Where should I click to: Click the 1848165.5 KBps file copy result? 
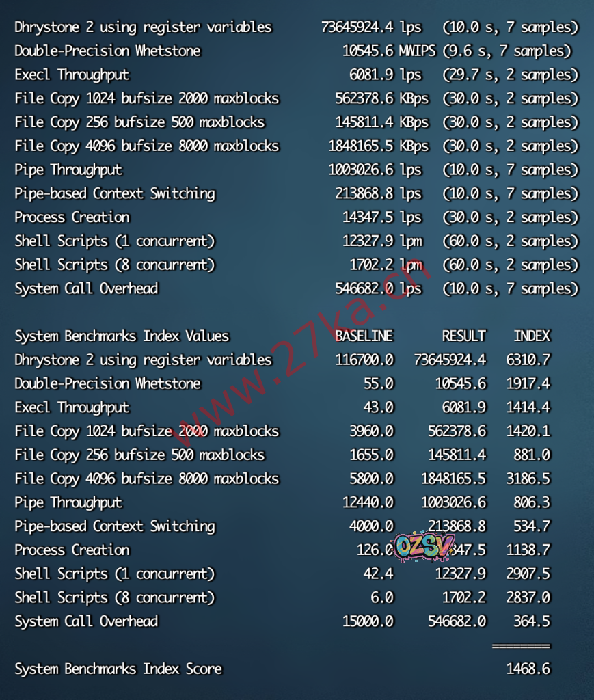pos(378,146)
